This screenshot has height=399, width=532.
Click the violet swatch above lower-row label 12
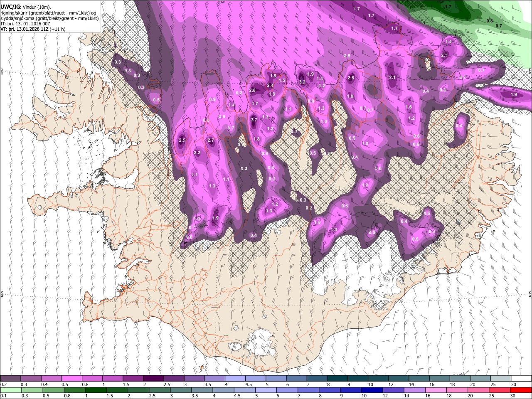tap(393, 390)
